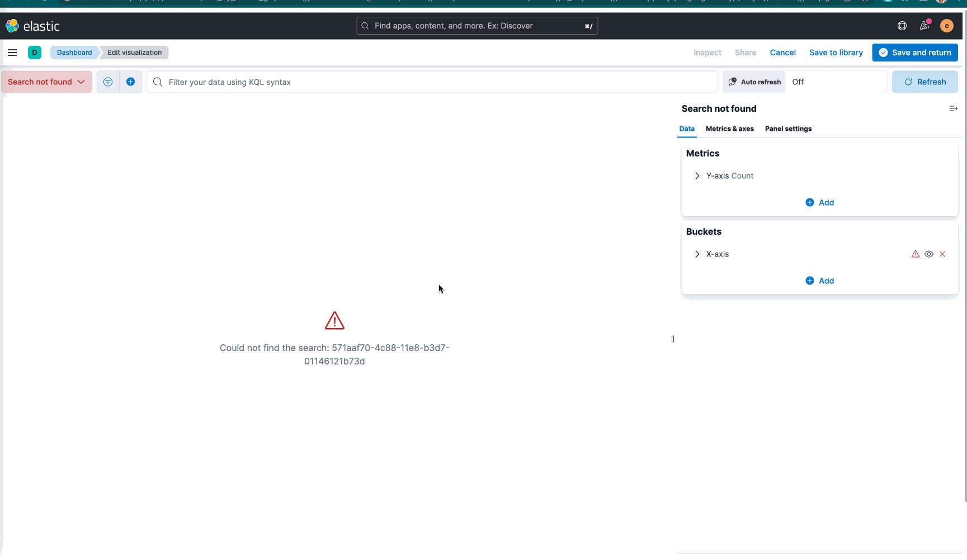
Task: Open the help menu icon
Action: coord(902,26)
